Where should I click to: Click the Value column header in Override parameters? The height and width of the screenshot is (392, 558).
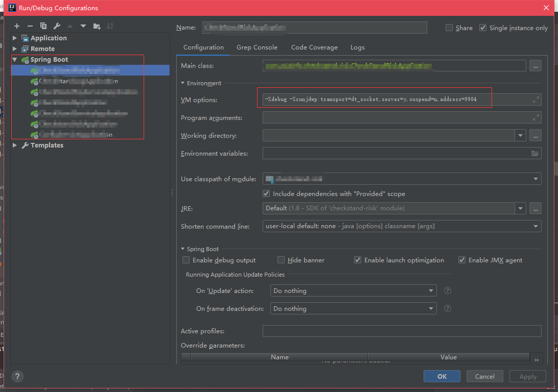(x=449, y=357)
